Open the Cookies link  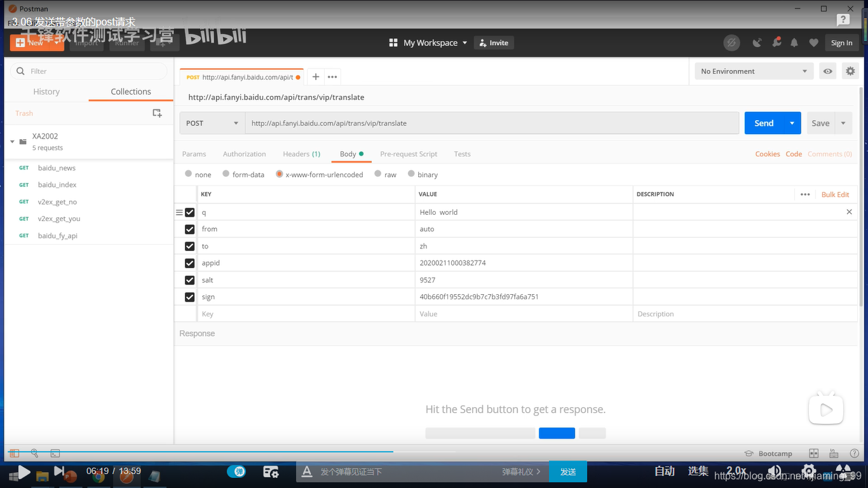tap(768, 154)
